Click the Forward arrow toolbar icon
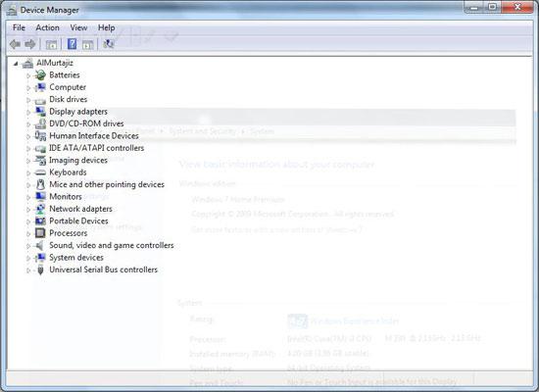This screenshot has height=392, width=539. (30, 44)
